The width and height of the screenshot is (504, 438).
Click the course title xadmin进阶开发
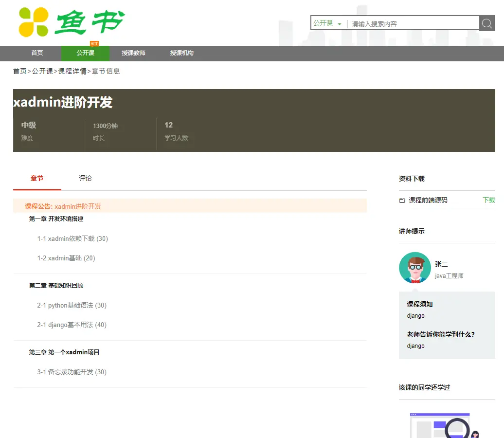pyautogui.click(x=63, y=102)
